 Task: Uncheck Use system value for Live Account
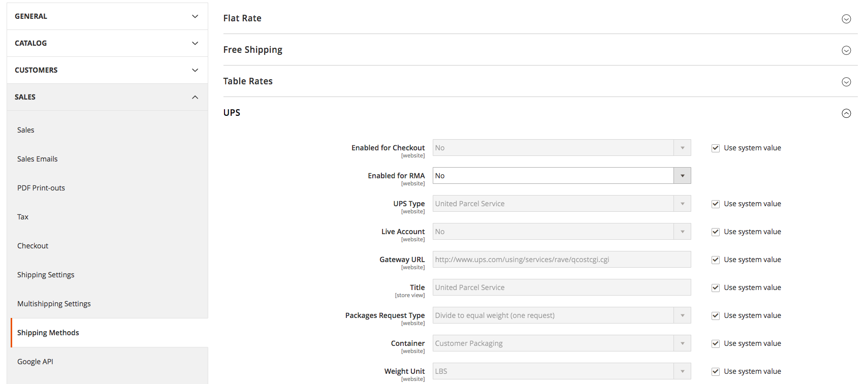716,232
